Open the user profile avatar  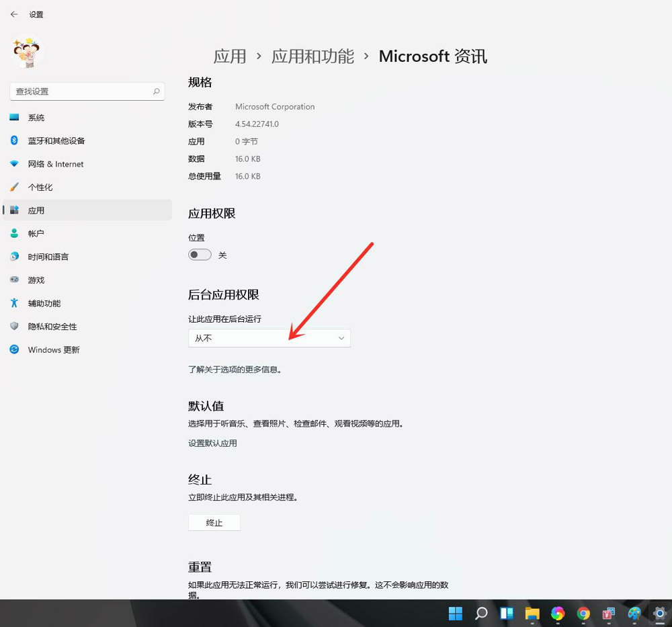point(27,52)
